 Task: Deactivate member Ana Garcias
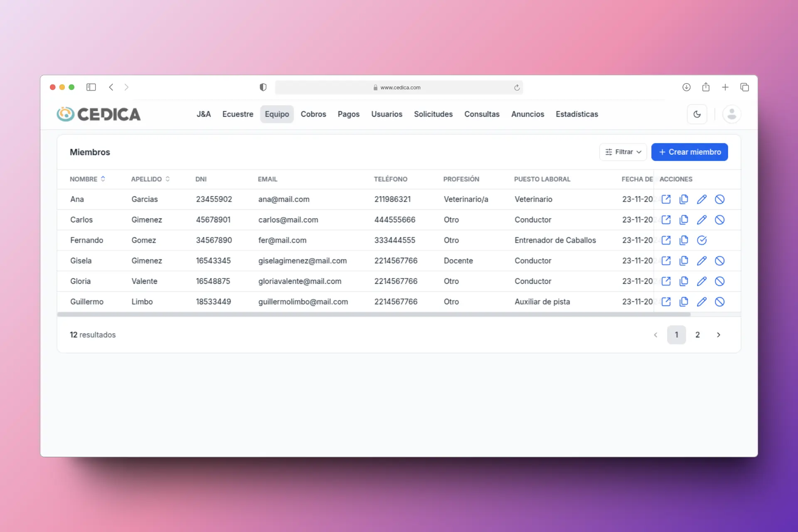coord(719,199)
